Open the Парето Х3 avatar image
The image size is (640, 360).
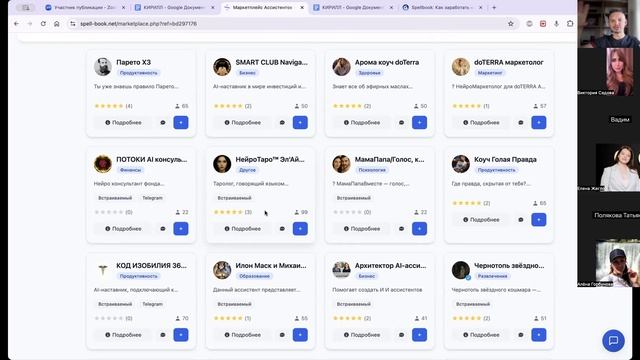(x=102, y=67)
